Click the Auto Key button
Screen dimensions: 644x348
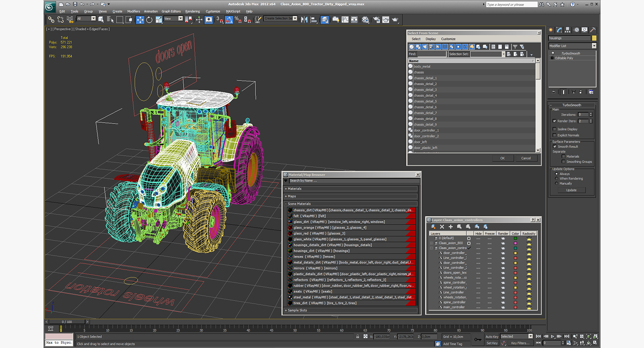pyautogui.click(x=492, y=337)
